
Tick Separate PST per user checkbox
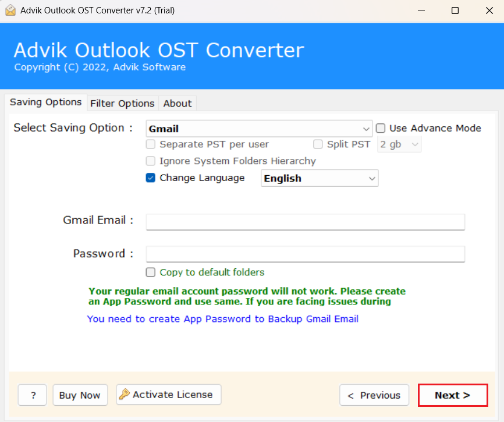(150, 144)
